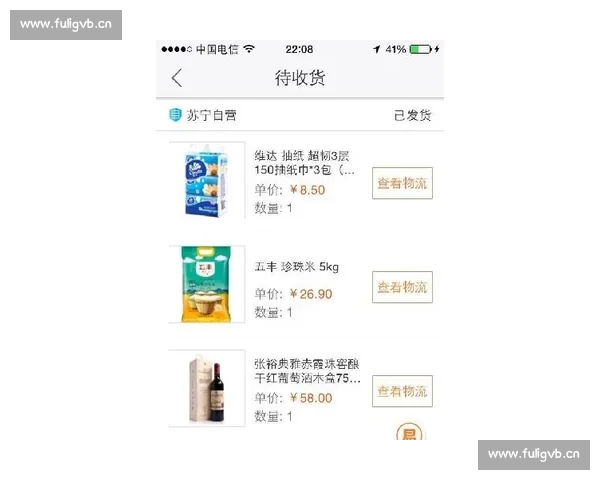Tap the 已发货 shipped status label
Image resolution: width=600 pixels, height=480 pixels.
click(412, 115)
